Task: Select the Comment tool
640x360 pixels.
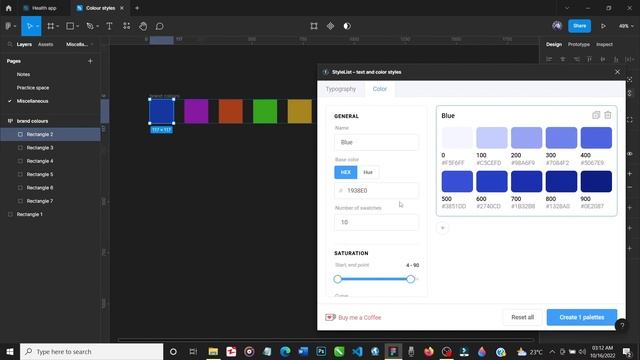Action: click(160, 26)
